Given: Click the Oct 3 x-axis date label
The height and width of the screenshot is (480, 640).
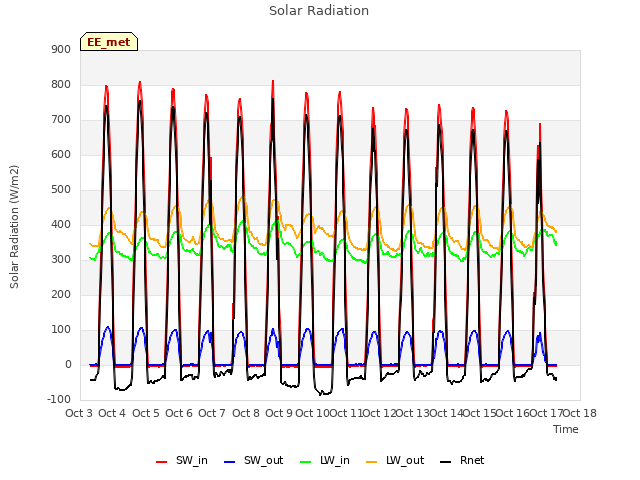Looking at the screenshot, I should point(79,413).
